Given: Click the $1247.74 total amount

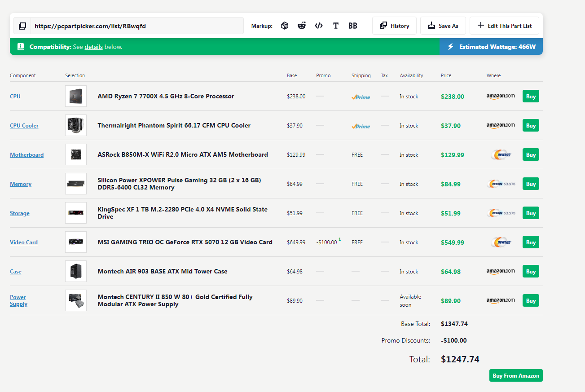Looking at the screenshot, I should 460,359.
